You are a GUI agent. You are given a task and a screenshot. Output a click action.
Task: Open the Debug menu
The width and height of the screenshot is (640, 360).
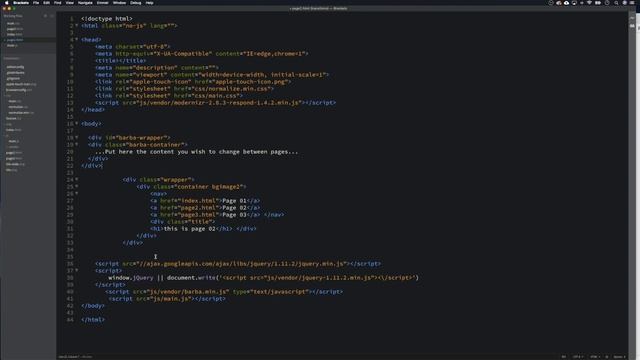point(136,2)
